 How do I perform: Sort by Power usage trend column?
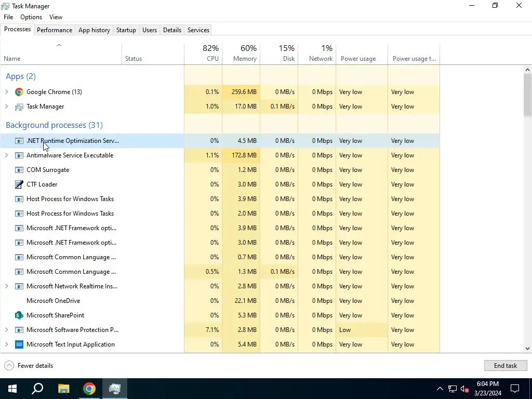414,54
